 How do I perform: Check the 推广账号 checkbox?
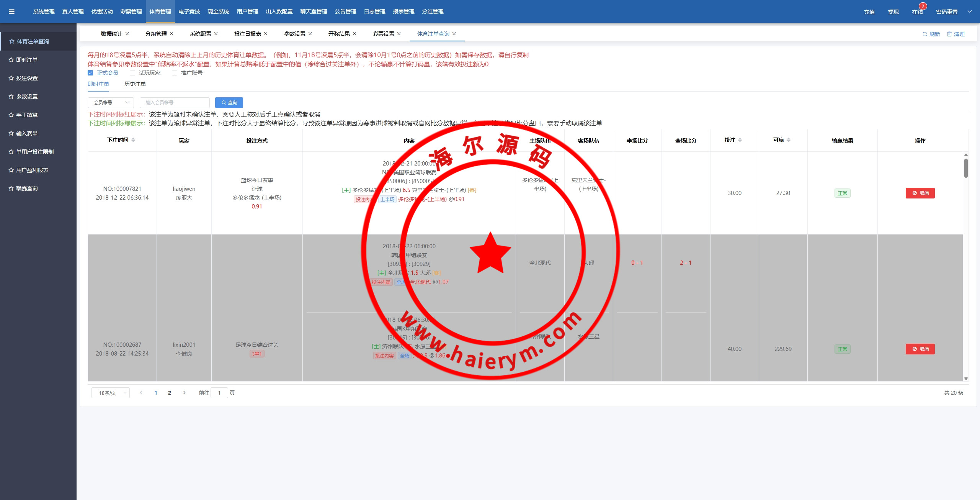[175, 73]
